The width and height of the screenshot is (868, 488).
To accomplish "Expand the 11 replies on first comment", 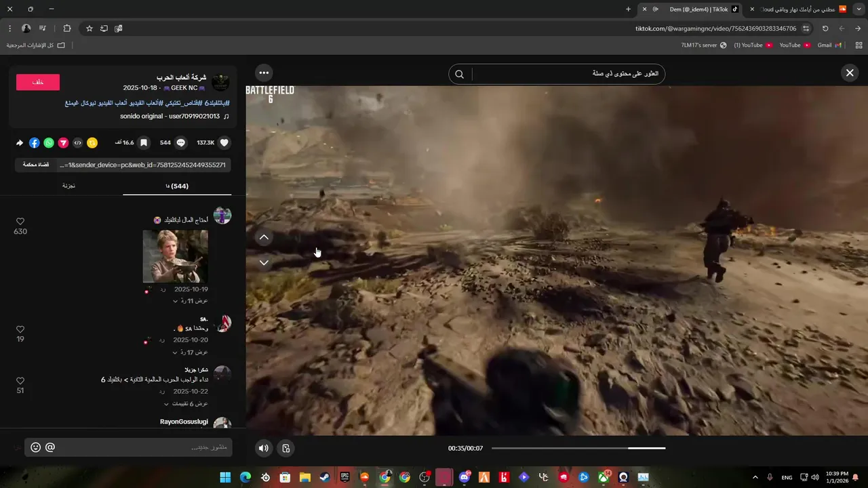I will [191, 301].
